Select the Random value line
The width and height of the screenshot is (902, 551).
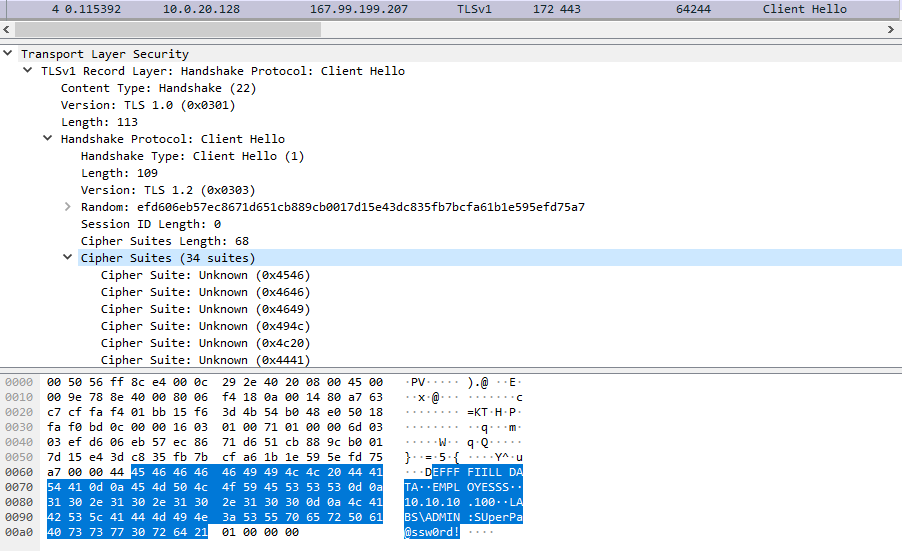pyautogui.click(x=332, y=206)
